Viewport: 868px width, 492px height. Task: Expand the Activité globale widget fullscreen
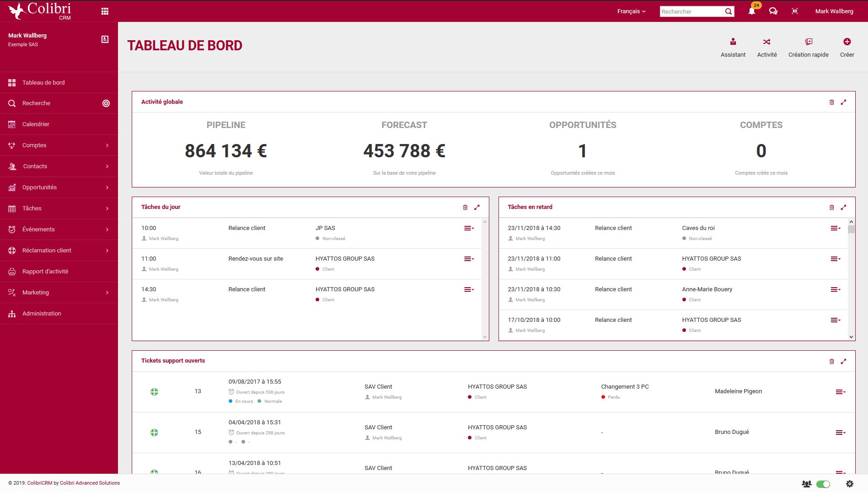pyautogui.click(x=844, y=102)
